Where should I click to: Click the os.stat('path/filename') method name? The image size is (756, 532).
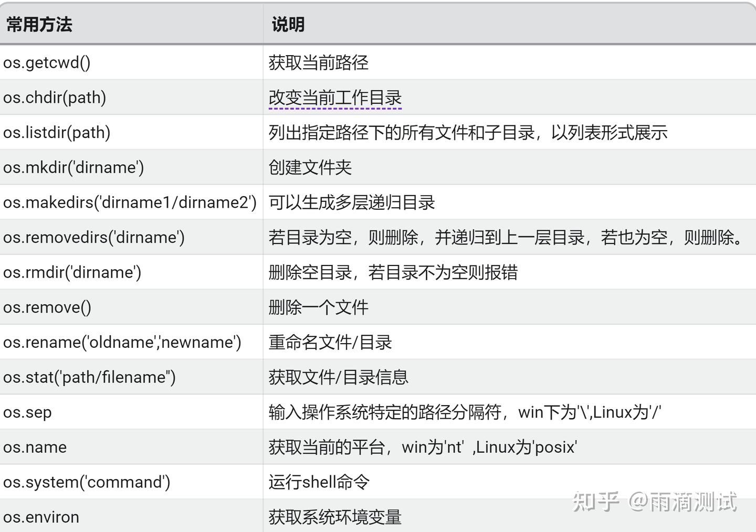click(x=90, y=377)
